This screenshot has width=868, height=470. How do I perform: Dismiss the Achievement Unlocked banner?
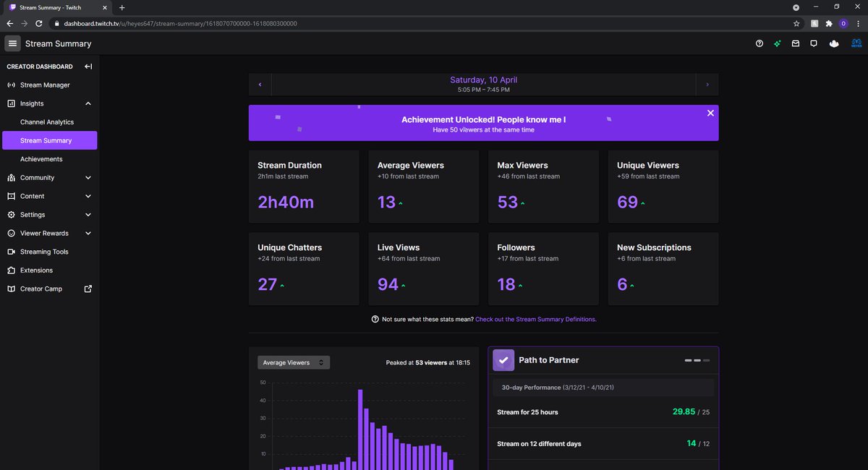click(x=710, y=113)
